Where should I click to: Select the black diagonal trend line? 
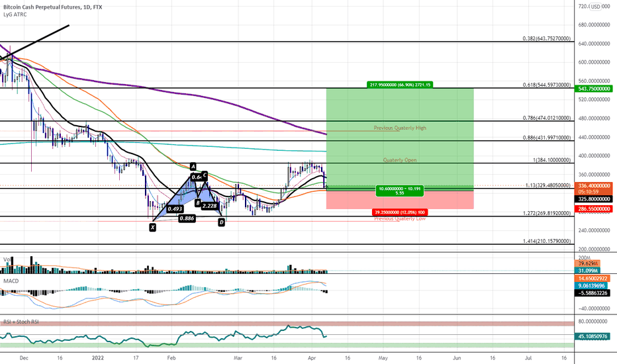34,42
